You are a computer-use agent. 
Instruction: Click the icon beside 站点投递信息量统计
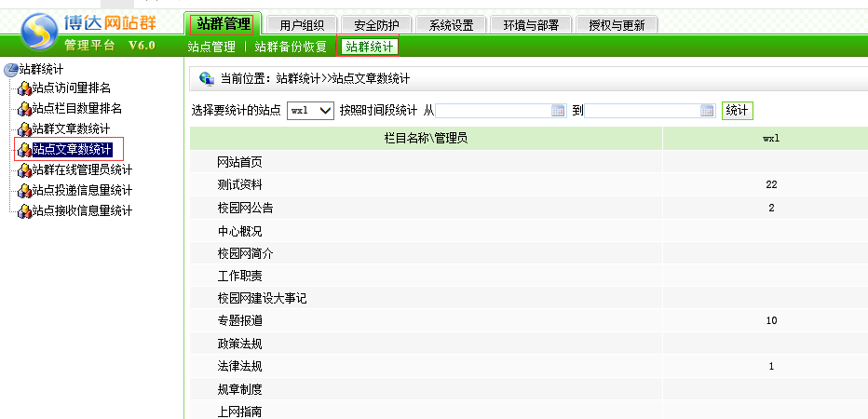(x=24, y=191)
